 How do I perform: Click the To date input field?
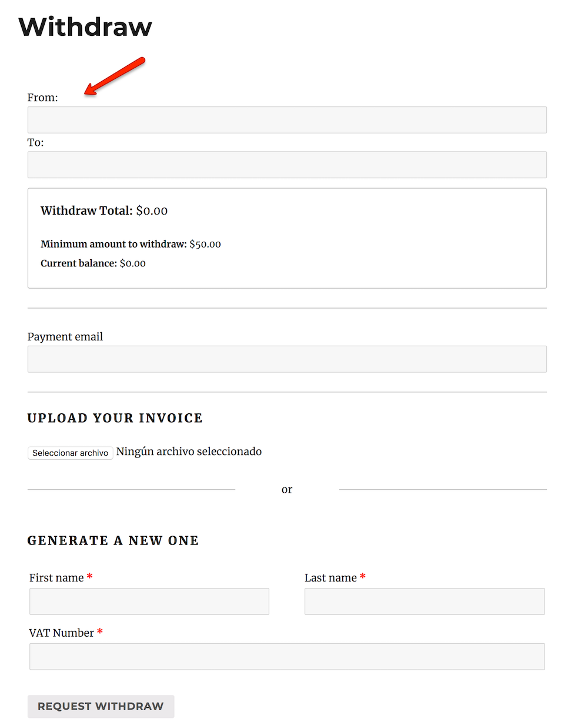pos(286,165)
